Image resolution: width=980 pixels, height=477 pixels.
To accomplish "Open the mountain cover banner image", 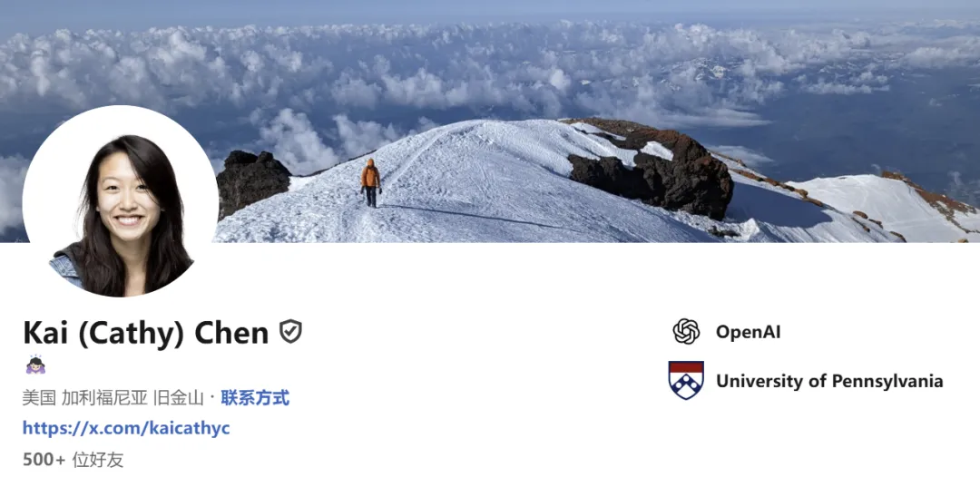I will tap(490, 122).
